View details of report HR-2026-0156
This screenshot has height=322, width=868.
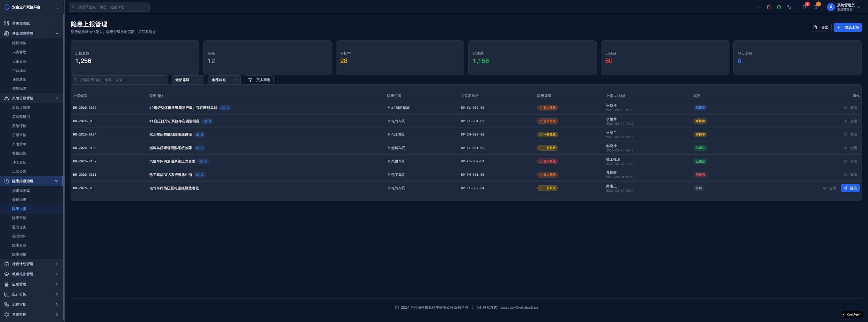(850, 108)
